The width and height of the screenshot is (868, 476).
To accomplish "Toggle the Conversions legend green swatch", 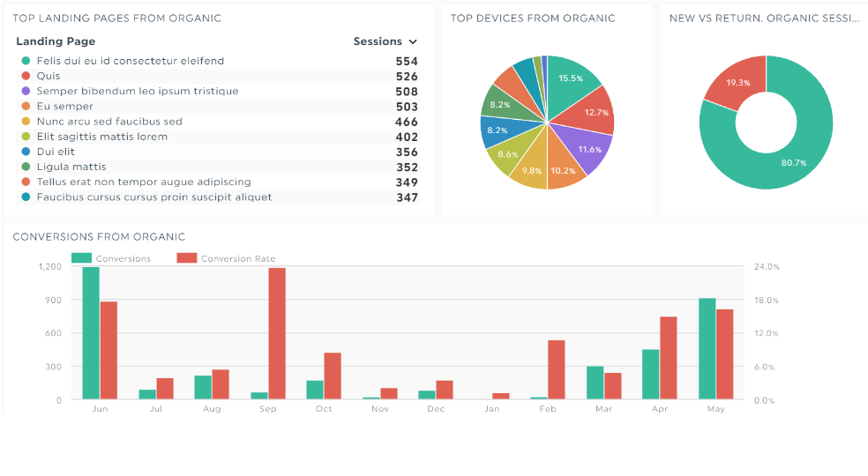I will coord(81,258).
